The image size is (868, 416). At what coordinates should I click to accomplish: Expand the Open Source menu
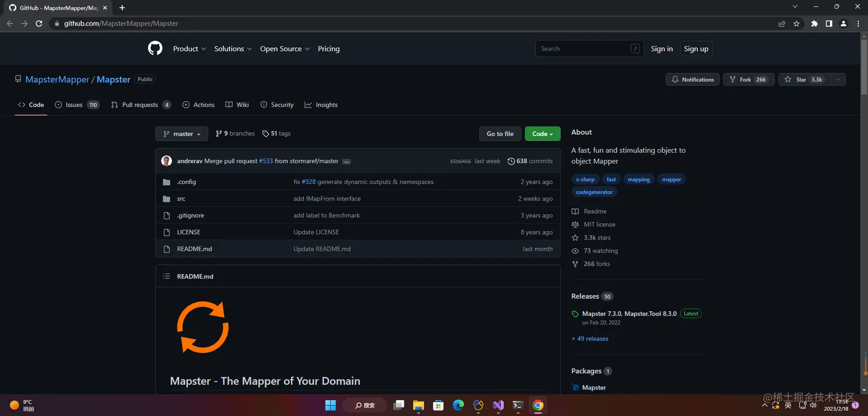285,49
